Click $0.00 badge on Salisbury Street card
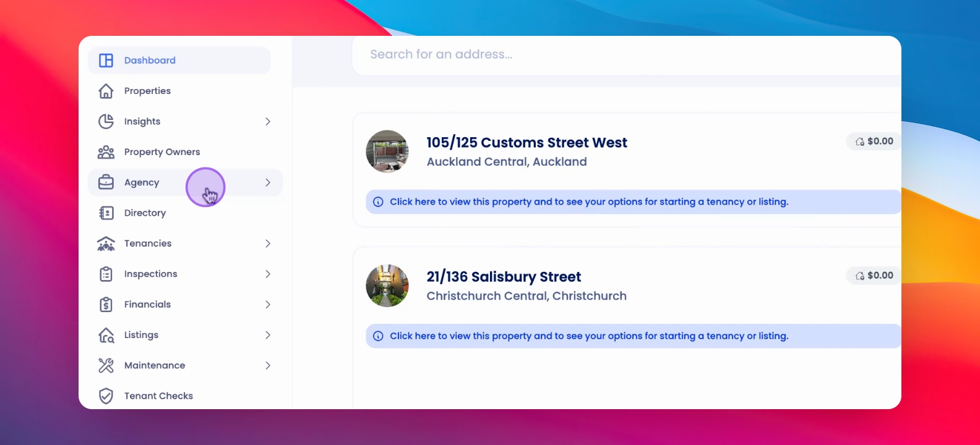The height and width of the screenshot is (445, 980). tap(874, 276)
